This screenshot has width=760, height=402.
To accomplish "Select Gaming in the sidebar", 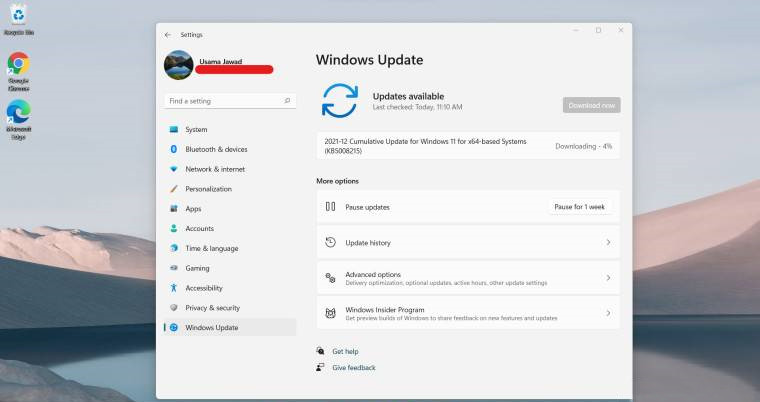I will pos(230,268).
